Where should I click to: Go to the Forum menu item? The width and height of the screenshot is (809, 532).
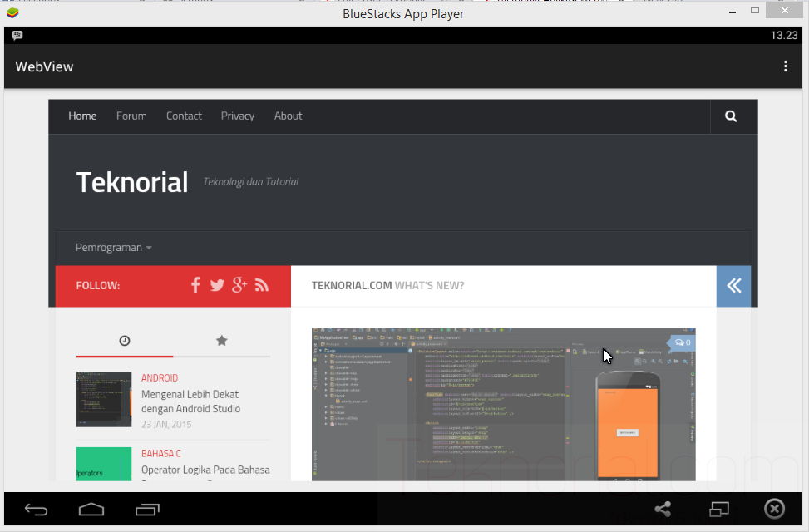(131, 116)
